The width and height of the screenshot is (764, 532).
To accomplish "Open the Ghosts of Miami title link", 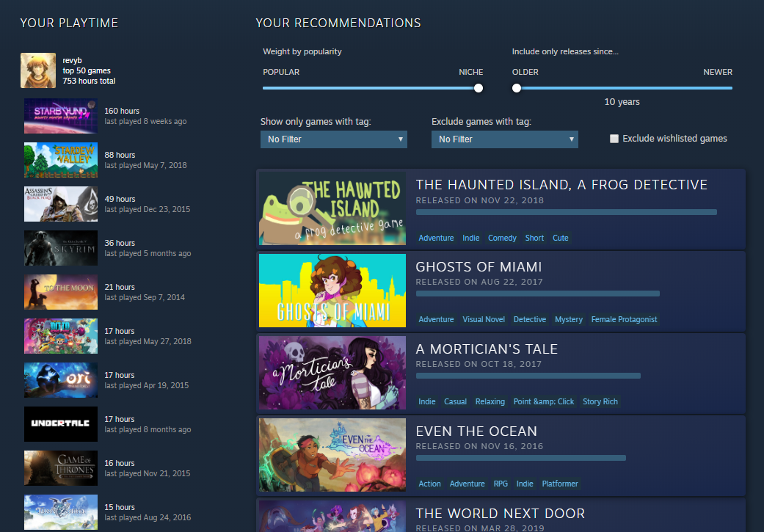I will 479,267.
